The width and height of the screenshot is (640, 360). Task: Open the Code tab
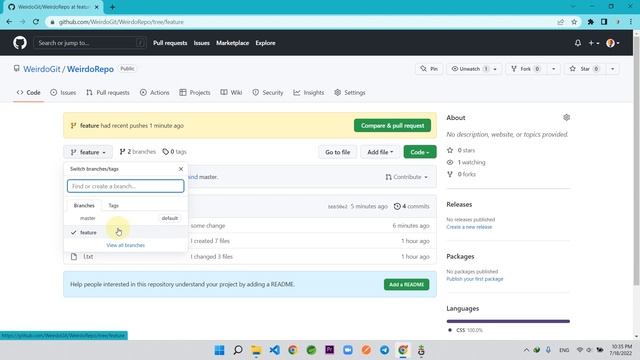pos(29,93)
